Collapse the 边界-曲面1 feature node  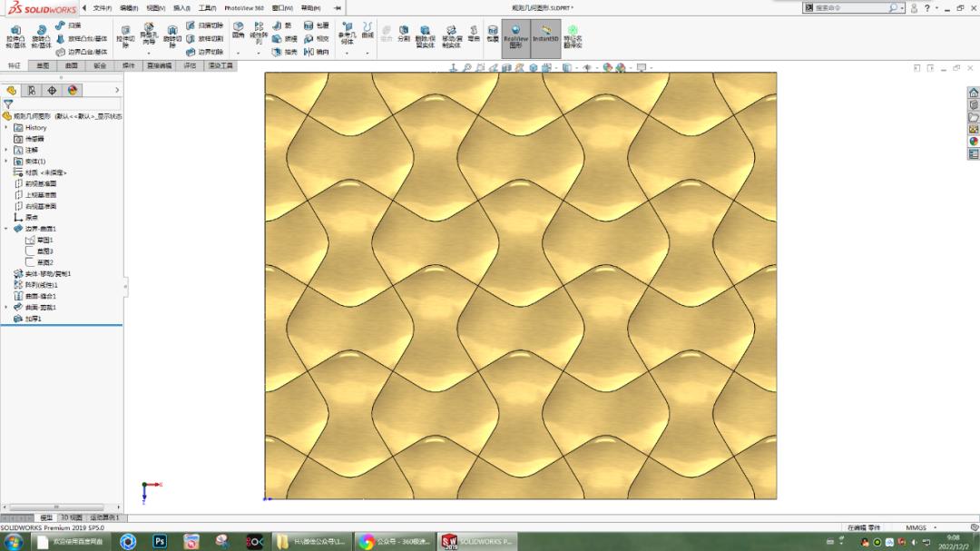coord(6,229)
